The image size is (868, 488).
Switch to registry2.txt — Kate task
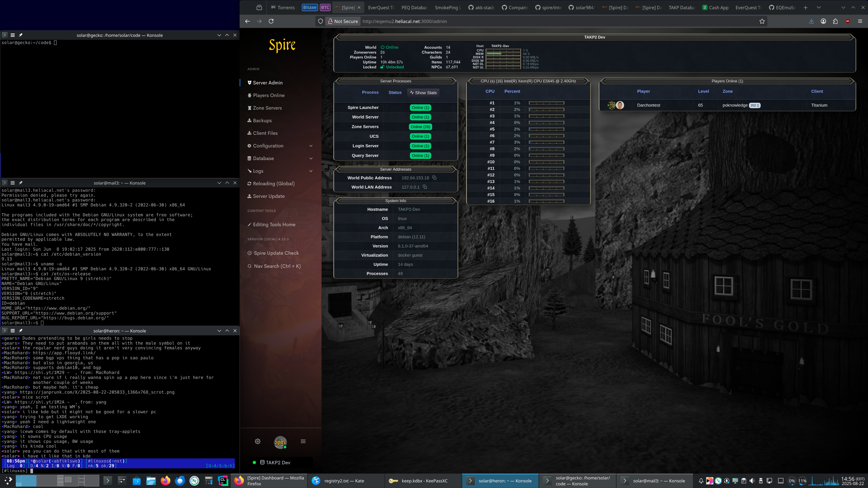click(x=346, y=481)
